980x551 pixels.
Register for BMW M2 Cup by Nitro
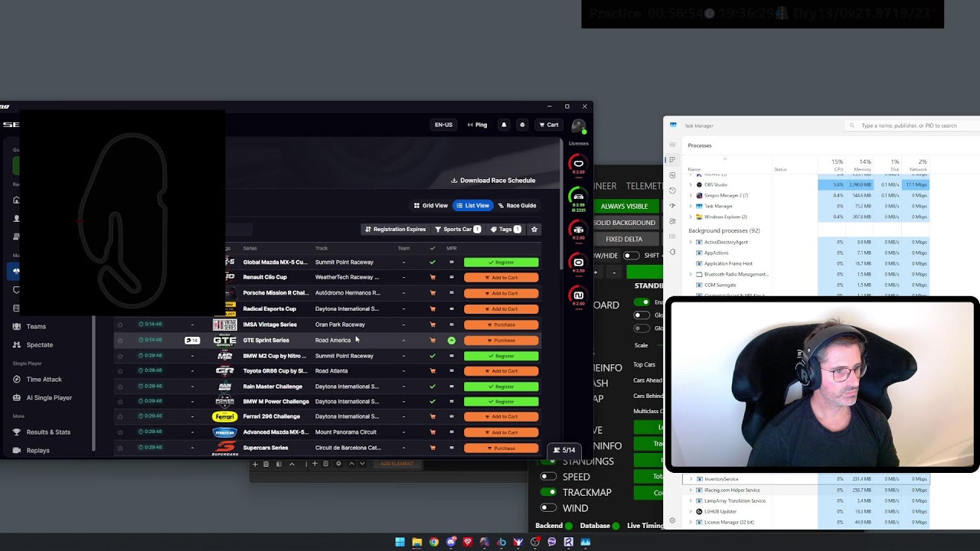pos(501,356)
